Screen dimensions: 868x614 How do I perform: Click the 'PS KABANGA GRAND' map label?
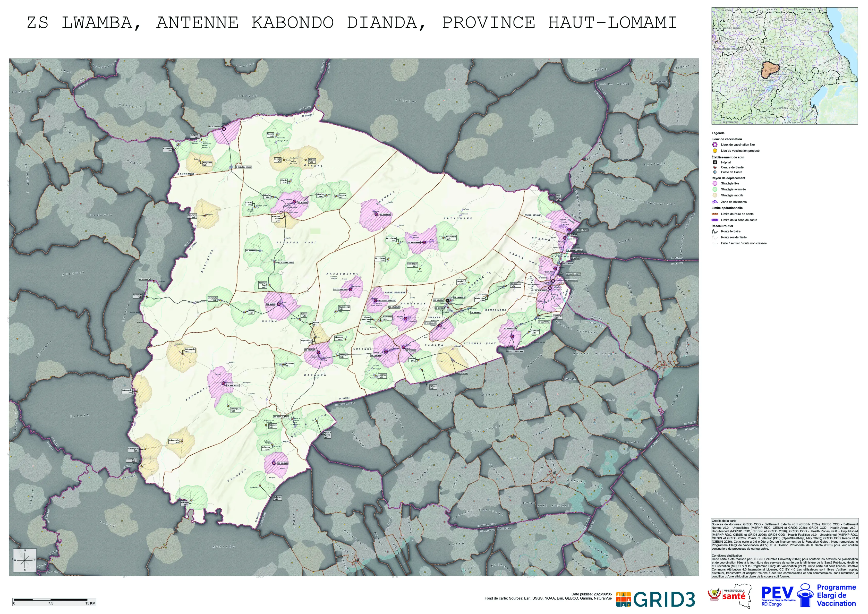243,167
